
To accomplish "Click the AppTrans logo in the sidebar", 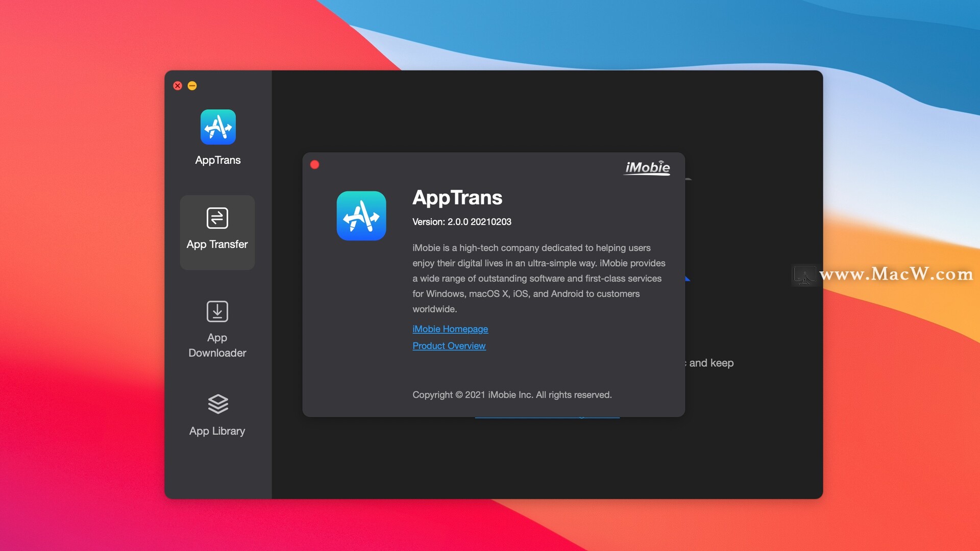I will [x=218, y=127].
